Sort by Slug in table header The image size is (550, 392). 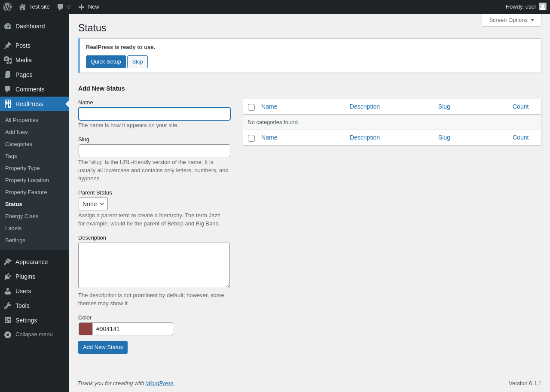click(x=444, y=106)
